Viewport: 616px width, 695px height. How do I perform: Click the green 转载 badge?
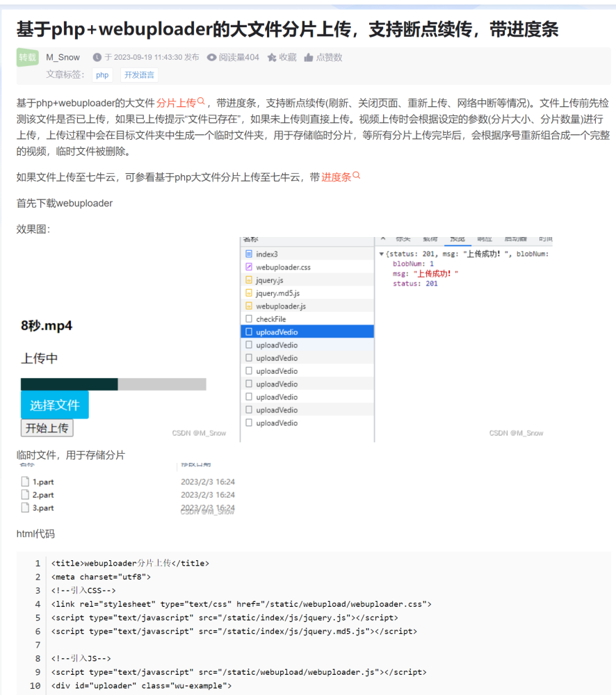(x=28, y=57)
